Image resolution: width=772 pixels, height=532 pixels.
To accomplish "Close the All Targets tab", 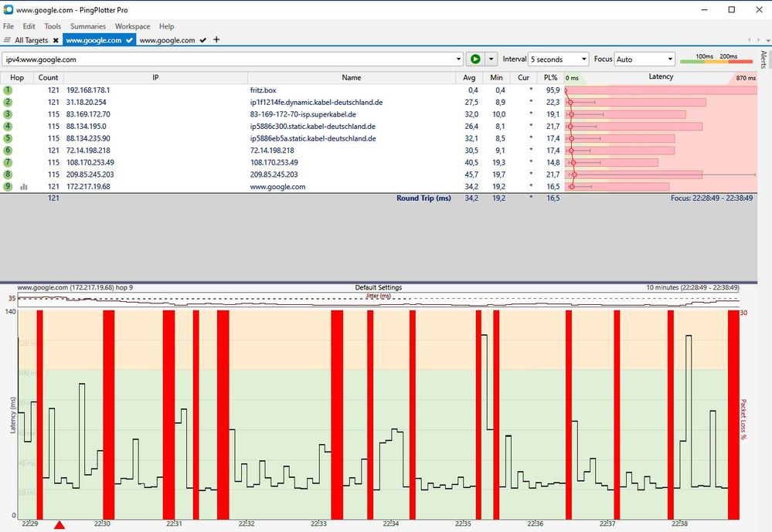I will click(56, 40).
